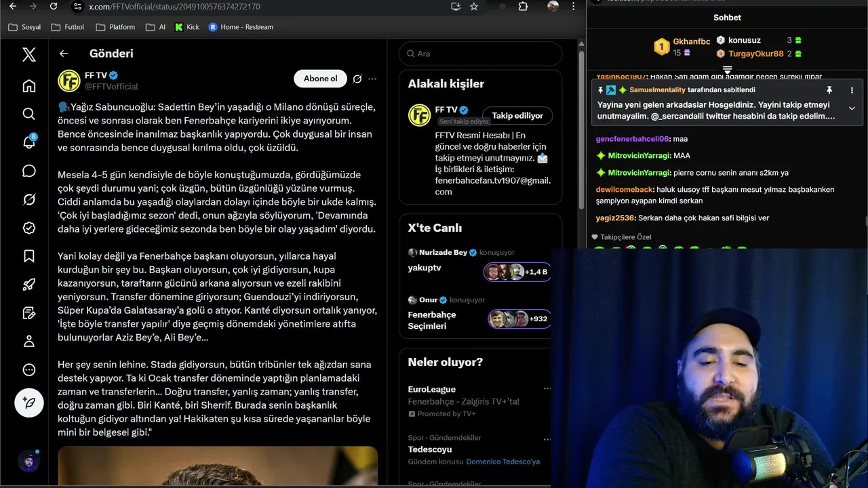Click the page-with-pencil icon in sidebar

pos(28,313)
